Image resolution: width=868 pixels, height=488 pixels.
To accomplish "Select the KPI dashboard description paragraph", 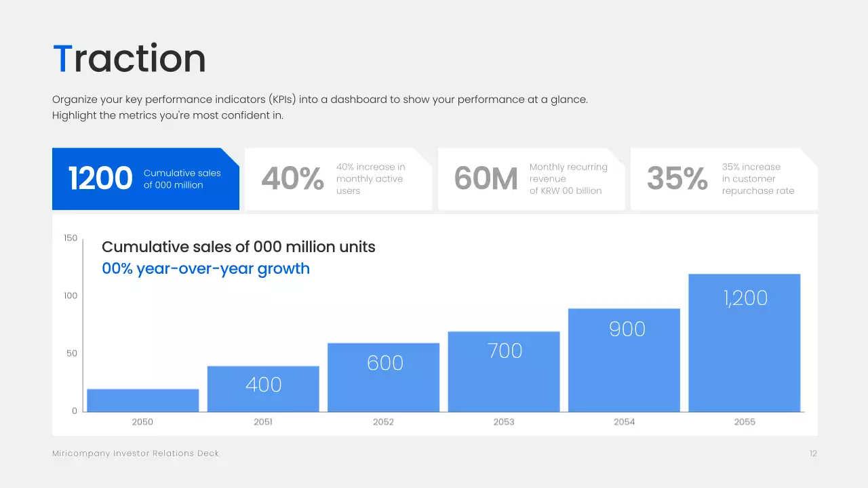I will coord(319,106).
